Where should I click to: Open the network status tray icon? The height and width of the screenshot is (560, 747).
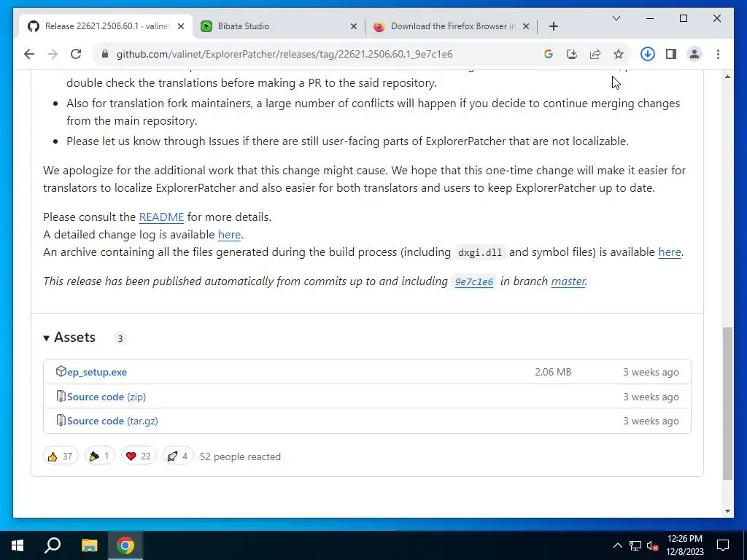635,545
